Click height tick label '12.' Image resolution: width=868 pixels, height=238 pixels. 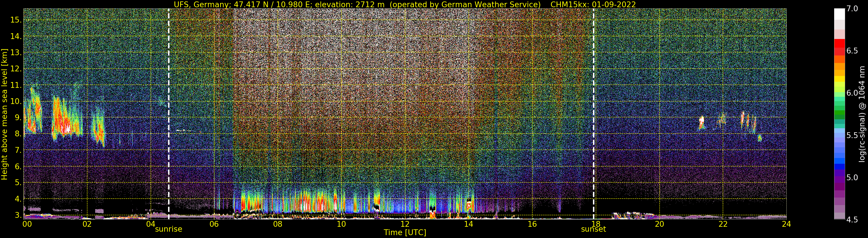[16, 69]
